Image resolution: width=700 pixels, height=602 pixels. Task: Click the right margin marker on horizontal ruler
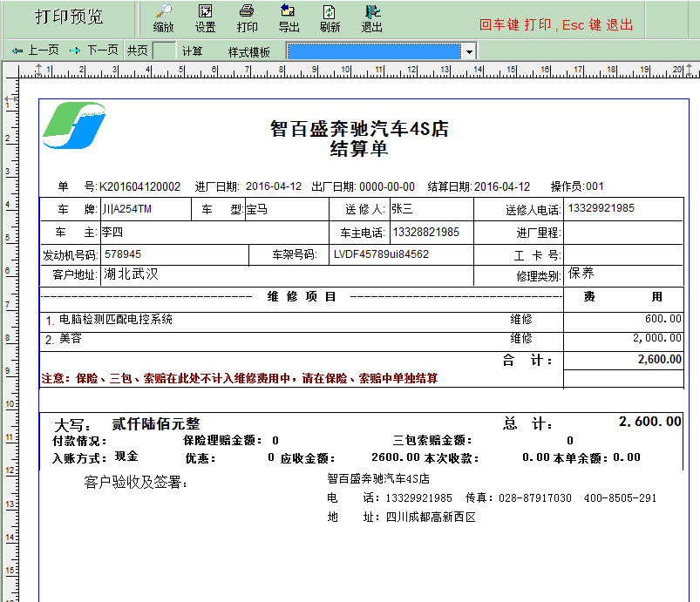(x=690, y=69)
